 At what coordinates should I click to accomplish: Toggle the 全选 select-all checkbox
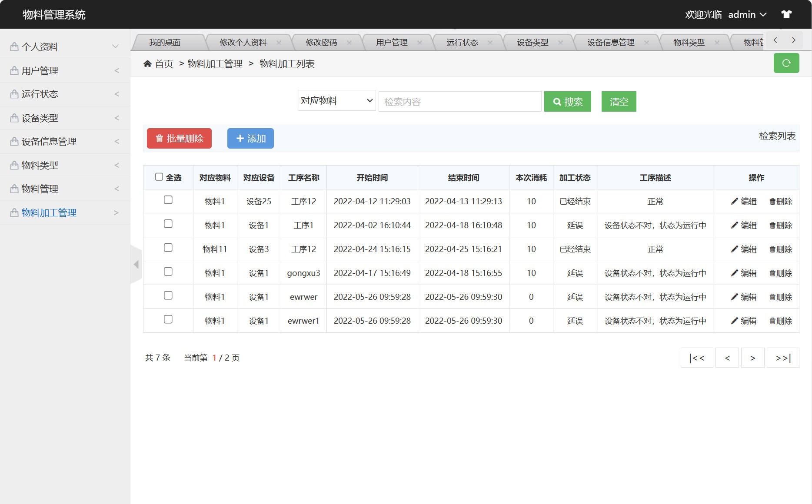pos(159,176)
